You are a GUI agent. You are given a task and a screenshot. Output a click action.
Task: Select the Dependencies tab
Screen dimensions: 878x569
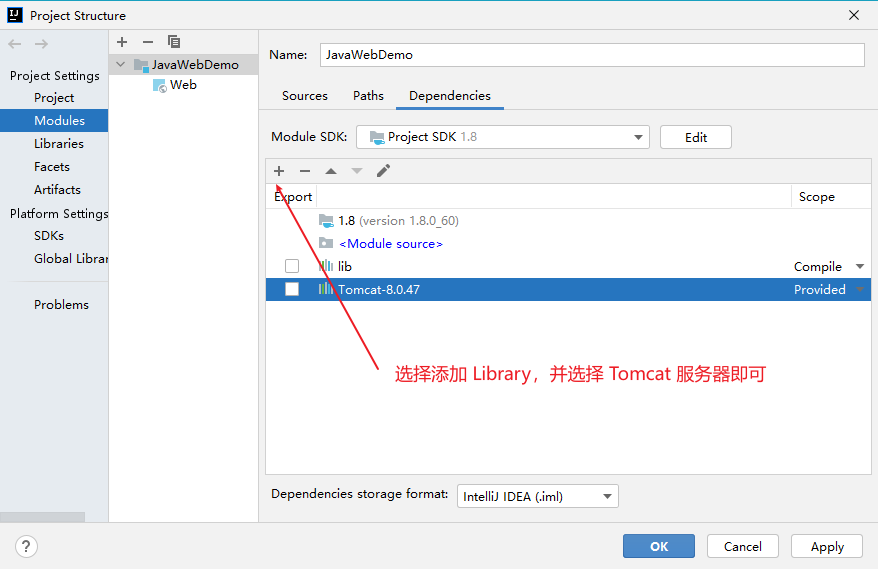click(450, 96)
